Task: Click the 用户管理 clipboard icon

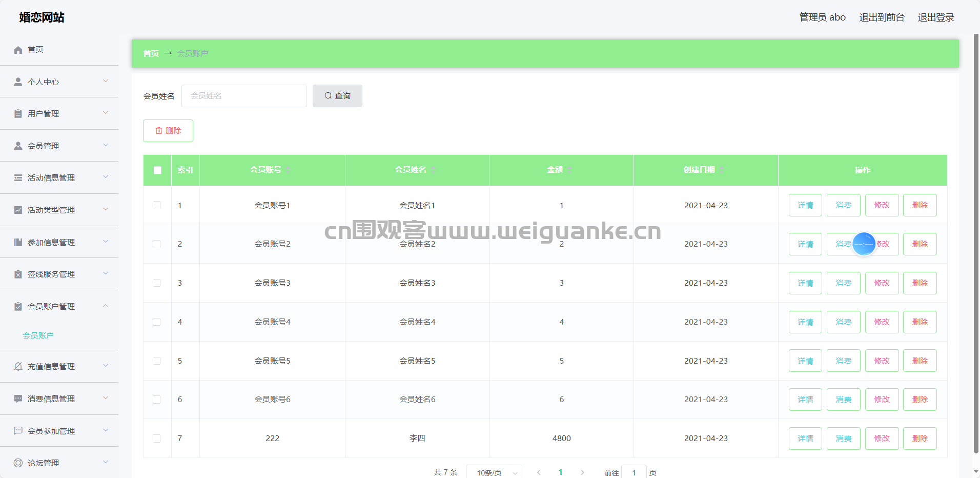Action: coord(18,113)
